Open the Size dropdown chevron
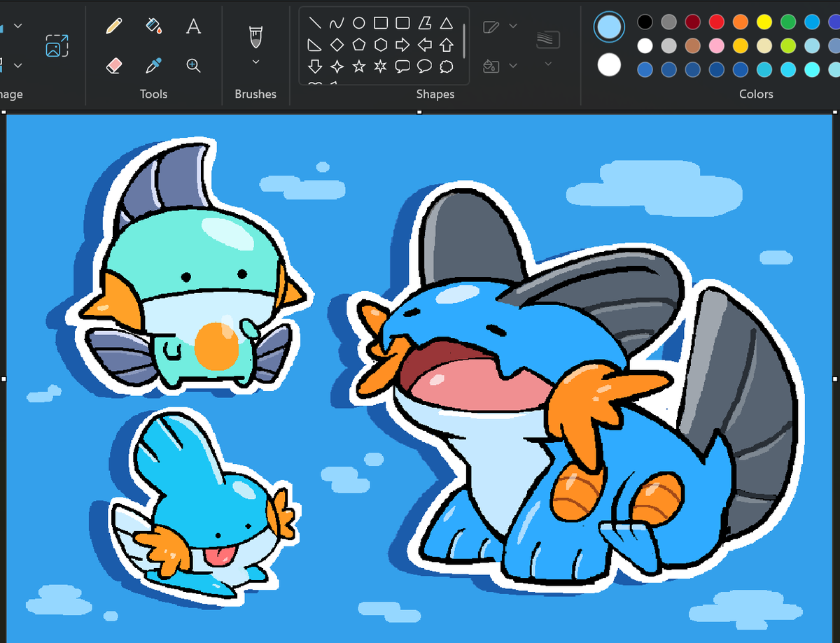 [x=547, y=64]
